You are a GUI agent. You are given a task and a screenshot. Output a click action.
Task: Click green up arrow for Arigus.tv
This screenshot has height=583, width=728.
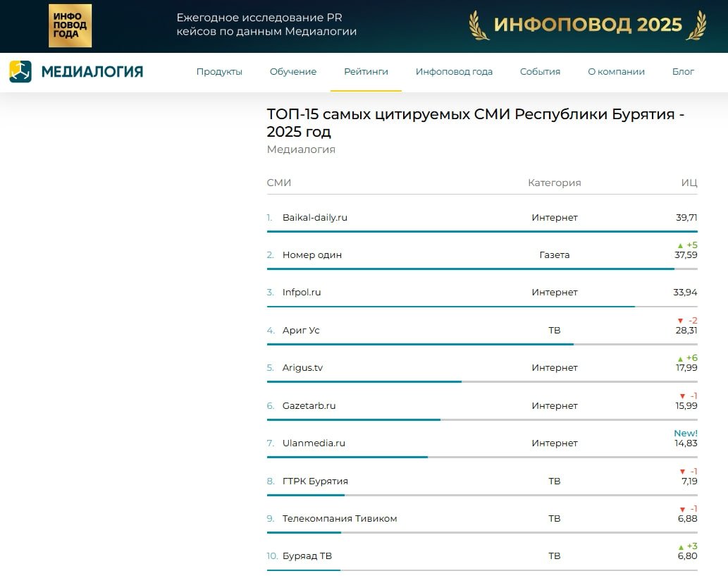point(680,359)
